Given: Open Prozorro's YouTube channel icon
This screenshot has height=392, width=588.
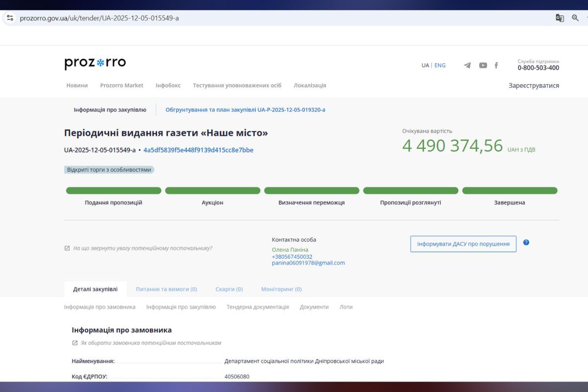Looking at the screenshot, I should (x=483, y=65).
